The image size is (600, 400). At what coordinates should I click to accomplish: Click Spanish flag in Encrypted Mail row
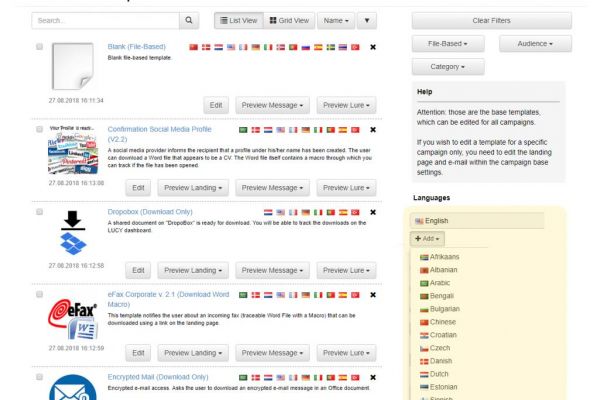click(x=342, y=377)
